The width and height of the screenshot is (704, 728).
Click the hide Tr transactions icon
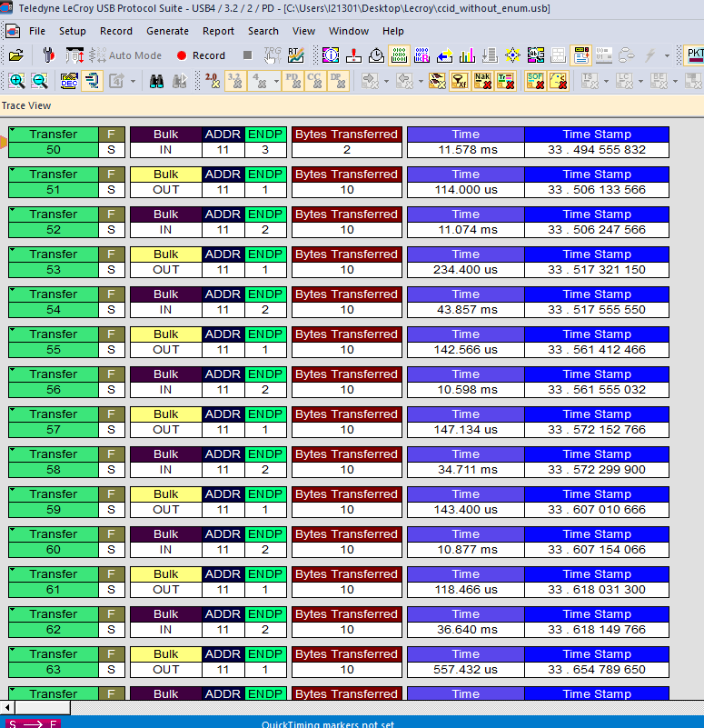click(x=505, y=81)
